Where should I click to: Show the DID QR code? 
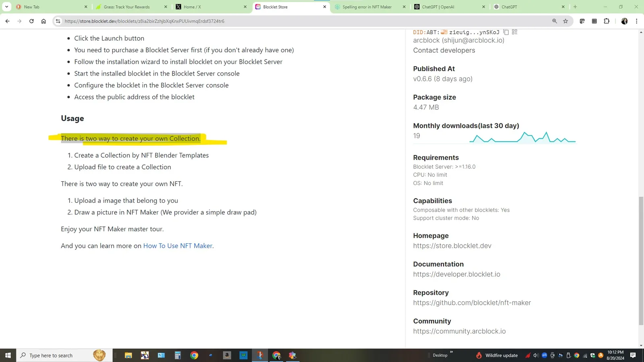514,32
